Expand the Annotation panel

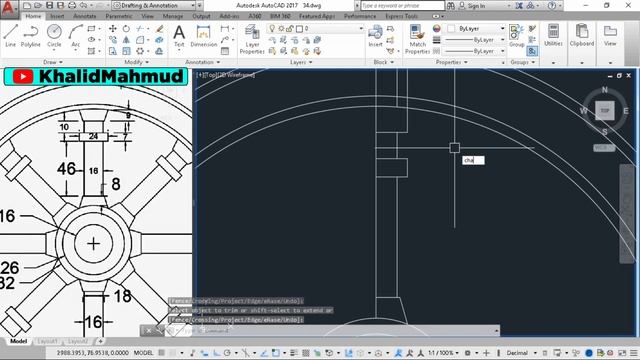pos(203,62)
